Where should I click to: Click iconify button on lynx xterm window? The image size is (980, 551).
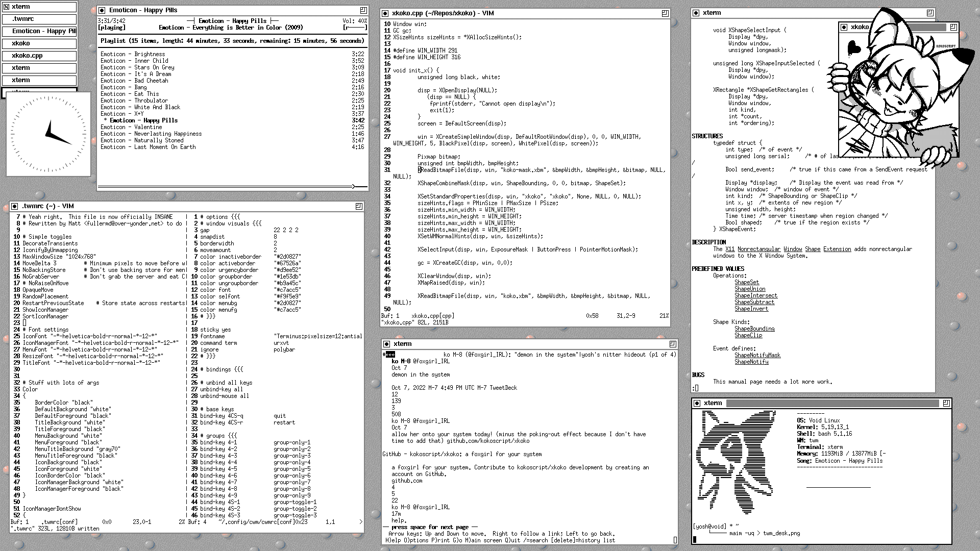(x=386, y=344)
